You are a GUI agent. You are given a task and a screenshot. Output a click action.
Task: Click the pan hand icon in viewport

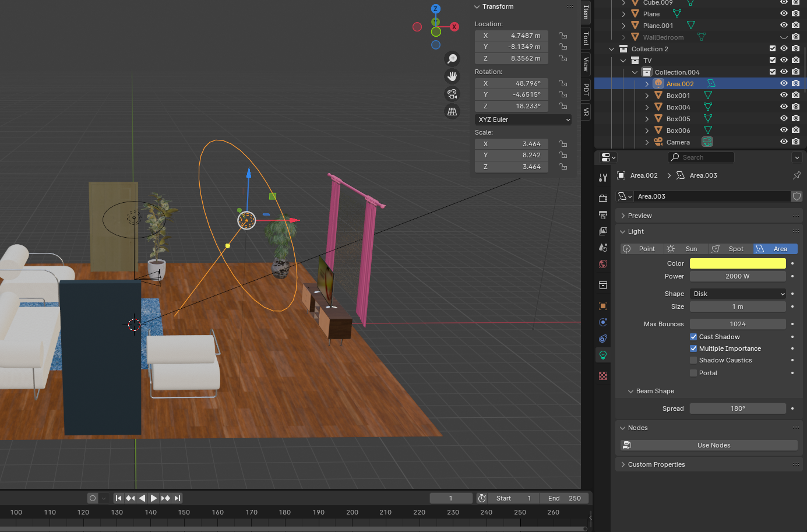point(452,76)
